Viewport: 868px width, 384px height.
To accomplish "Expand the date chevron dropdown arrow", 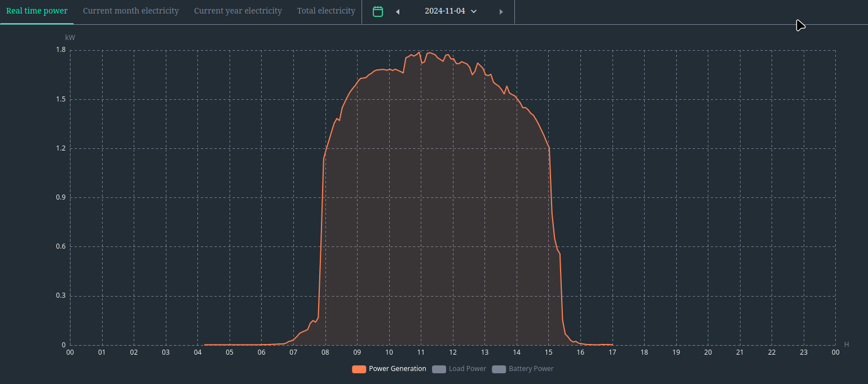I will pos(474,11).
